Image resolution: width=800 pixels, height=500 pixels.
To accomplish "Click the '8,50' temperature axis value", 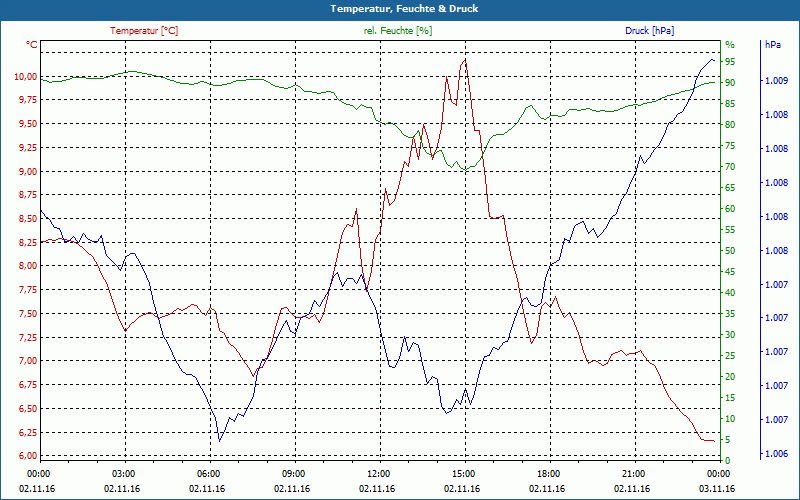I will pos(28,218).
